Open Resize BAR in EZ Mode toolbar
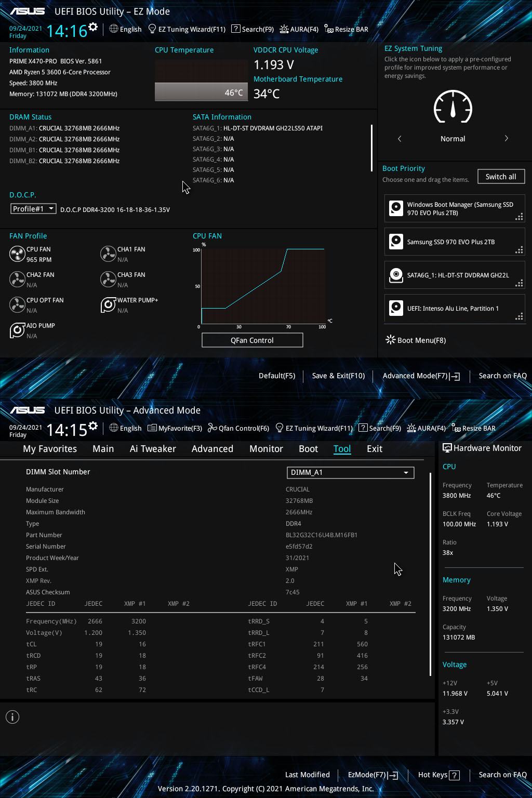 pos(346,29)
